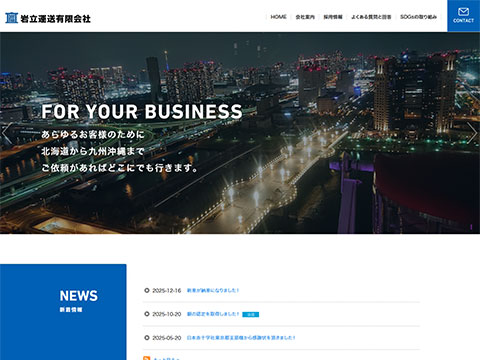Open the CONTACT envelope button
The height and width of the screenshot is (360, 480).
(x=463, y=16)
